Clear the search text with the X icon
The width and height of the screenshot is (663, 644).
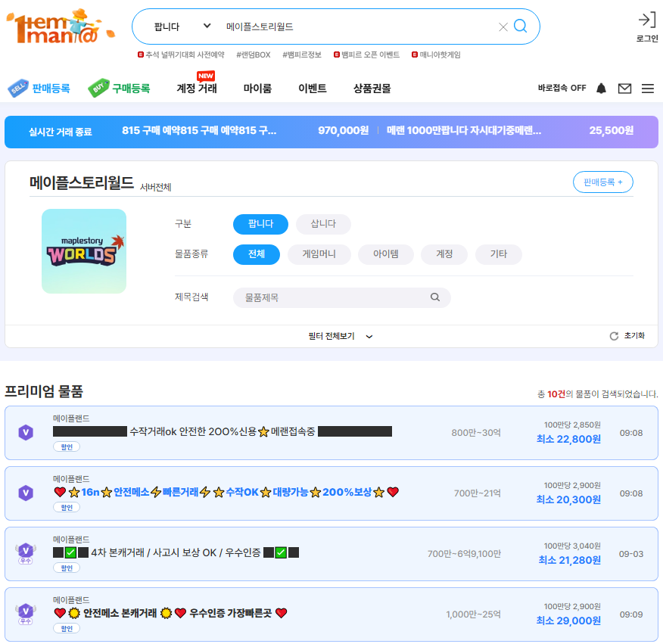[503, 27]
